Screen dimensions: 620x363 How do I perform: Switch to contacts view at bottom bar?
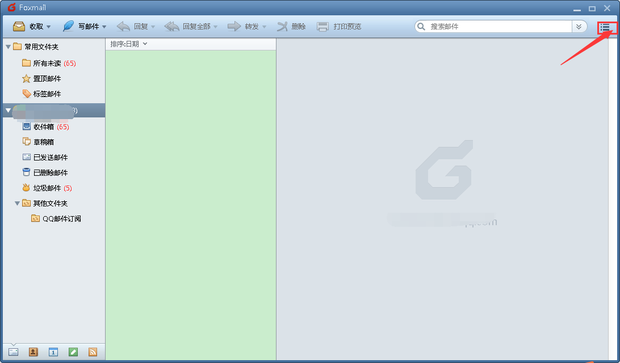33,352
